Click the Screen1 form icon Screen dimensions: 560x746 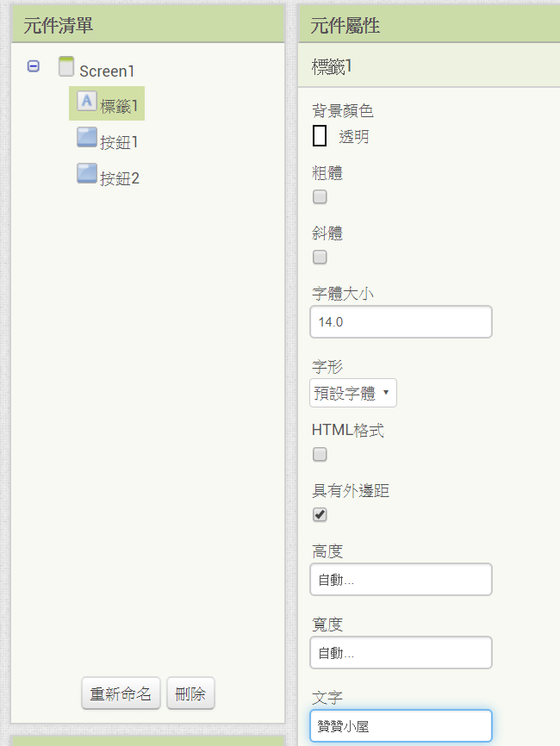[x=66, y=66]
